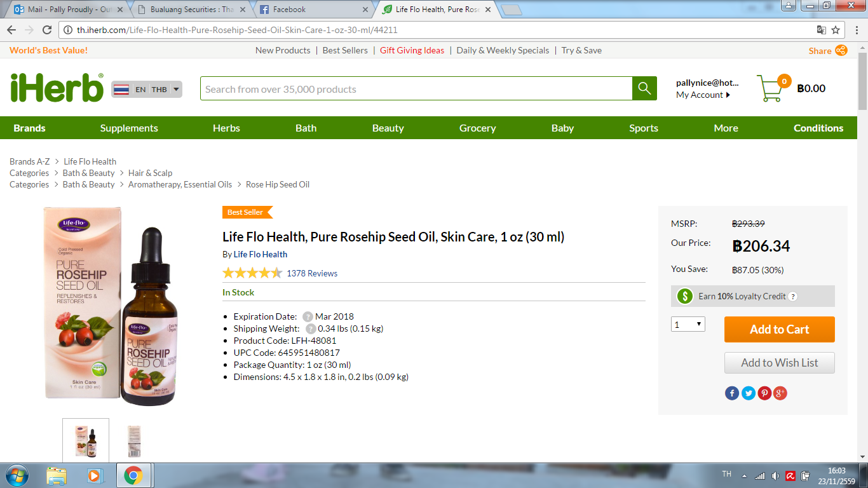Open the Conditions navigation menu
This screenshot has height=488, width=868.
click(818, 128)
